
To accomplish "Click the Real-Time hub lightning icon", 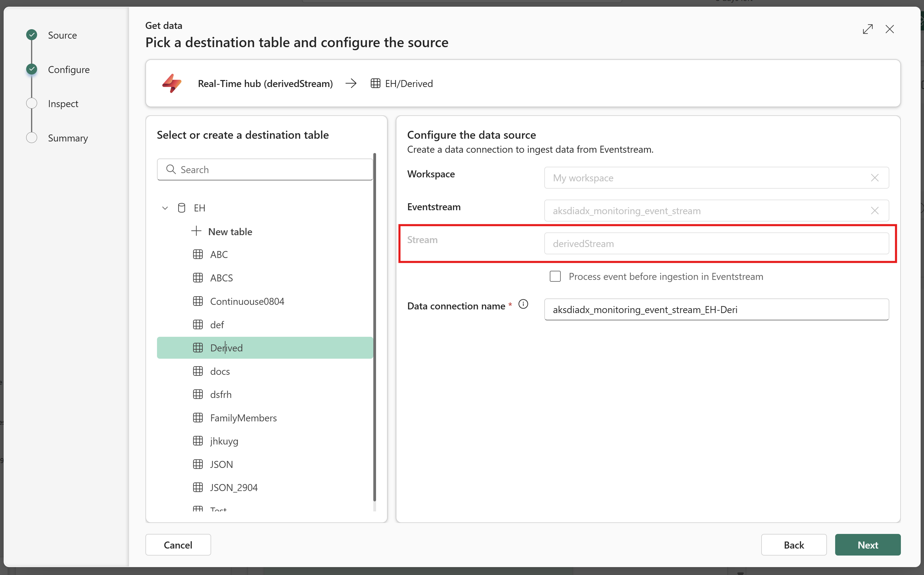I will click(x=172, y=83).
